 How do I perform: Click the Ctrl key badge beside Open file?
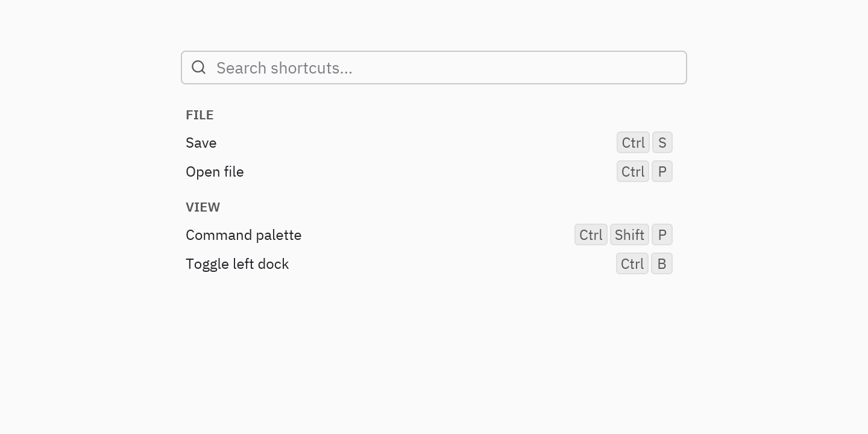click(633, 172)
